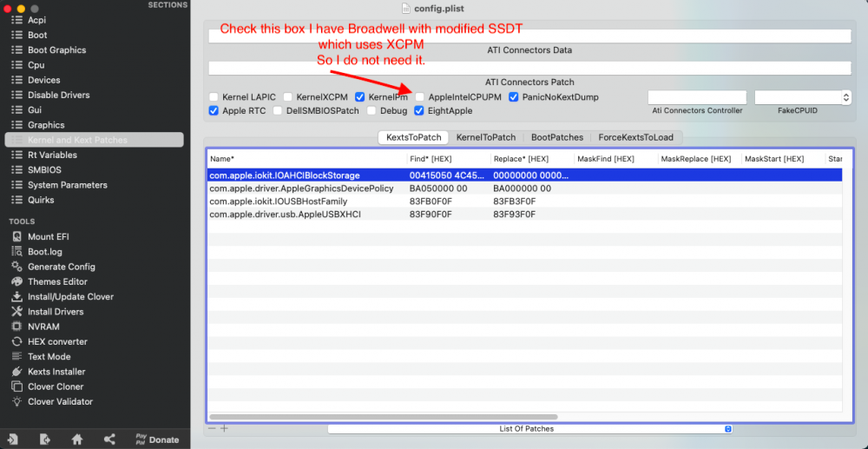
Task: Select Disable Drivers section icon
Action: coord(17,95)
